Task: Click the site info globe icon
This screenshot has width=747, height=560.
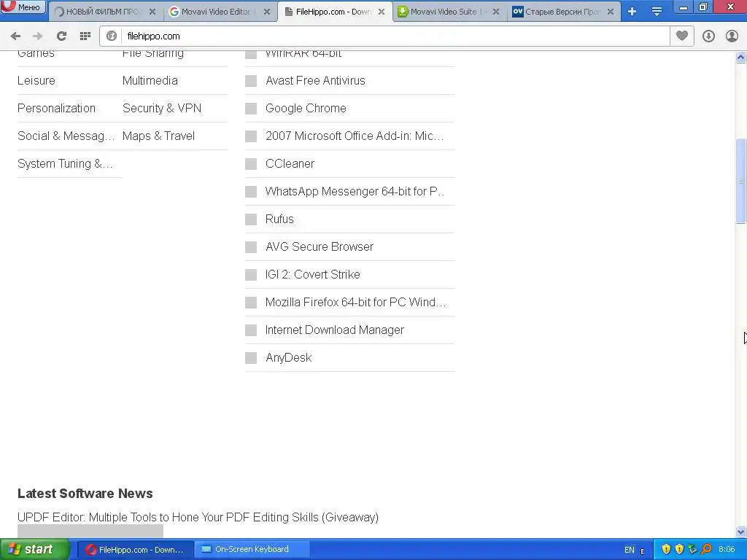Action: (112, 36)
